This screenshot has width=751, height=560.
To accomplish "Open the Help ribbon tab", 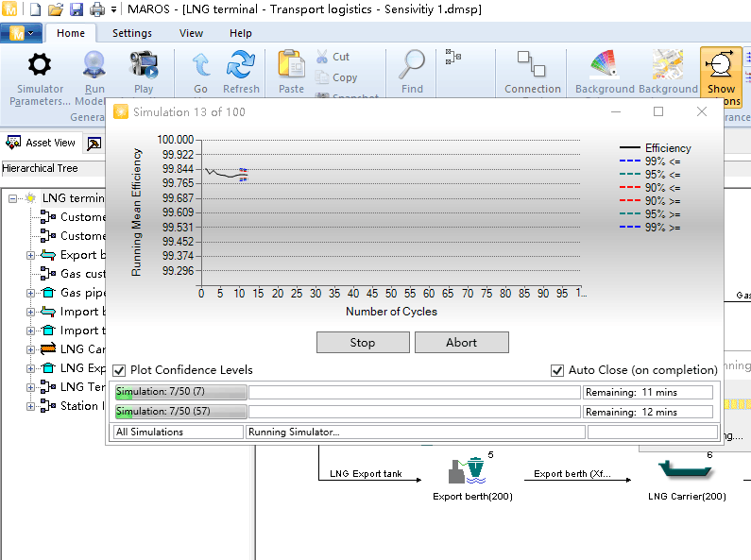I will click(x=241, y=33).
